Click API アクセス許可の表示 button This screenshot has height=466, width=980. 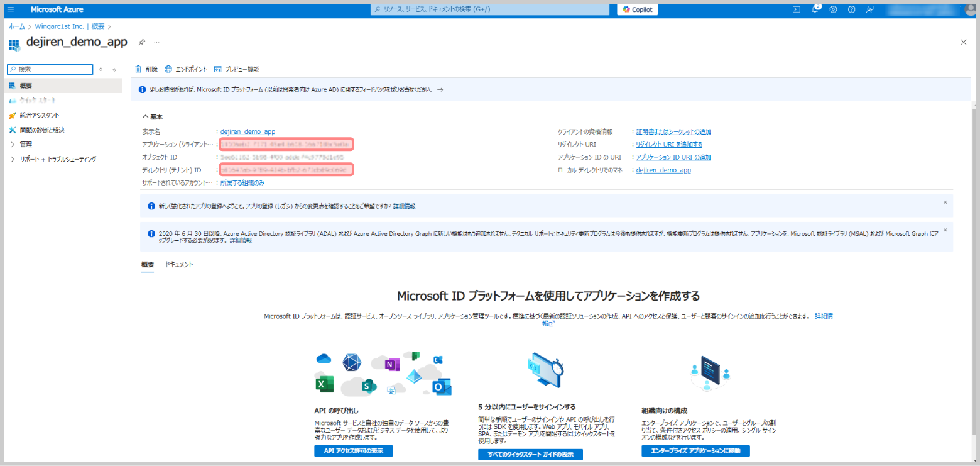click(x=353, y=451)
